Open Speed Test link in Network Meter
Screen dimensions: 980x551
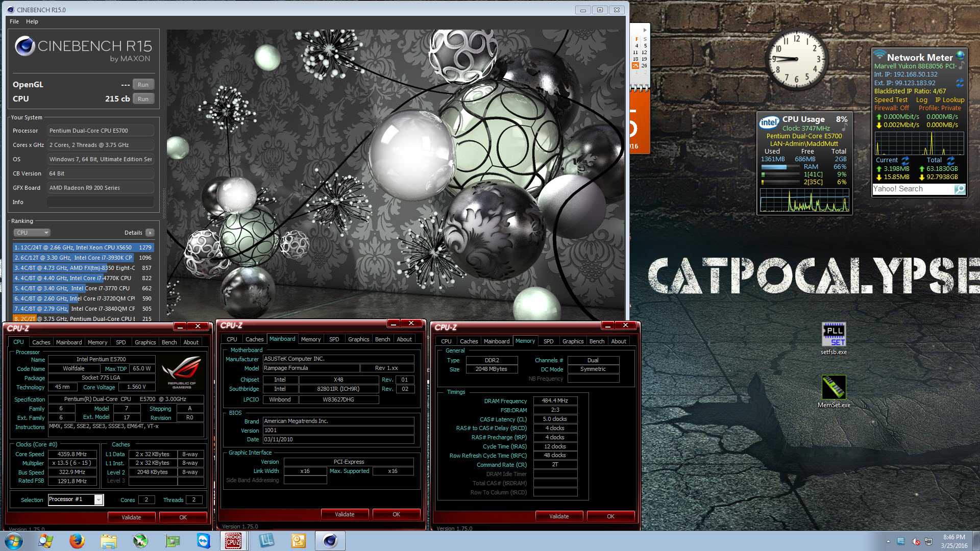tap(891, 100)
